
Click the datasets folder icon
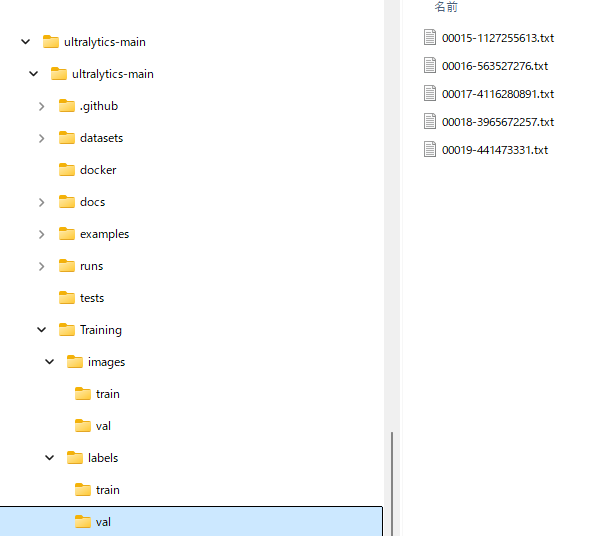pyautogui.click(x=67, y=138)
